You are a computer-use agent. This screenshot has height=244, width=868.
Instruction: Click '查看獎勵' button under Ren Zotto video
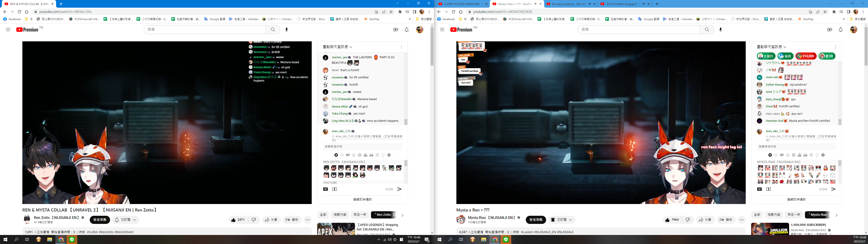tap(100, 220)
